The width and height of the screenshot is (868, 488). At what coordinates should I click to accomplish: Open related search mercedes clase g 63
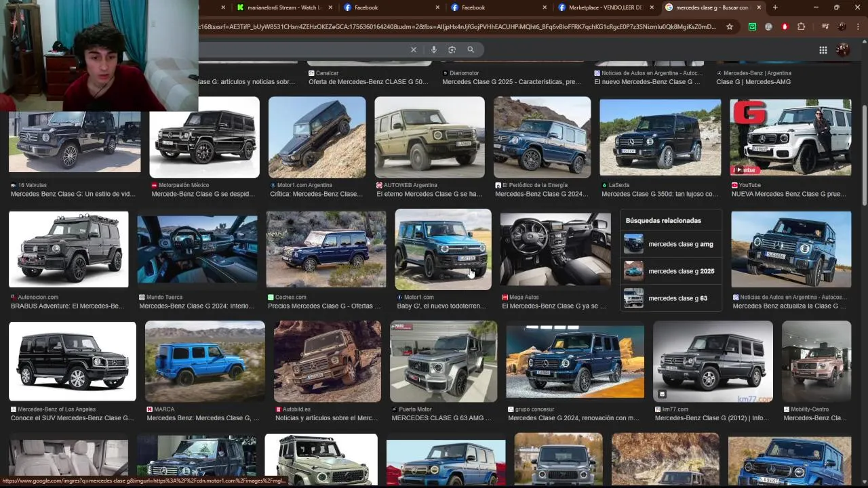pos(671,298)
